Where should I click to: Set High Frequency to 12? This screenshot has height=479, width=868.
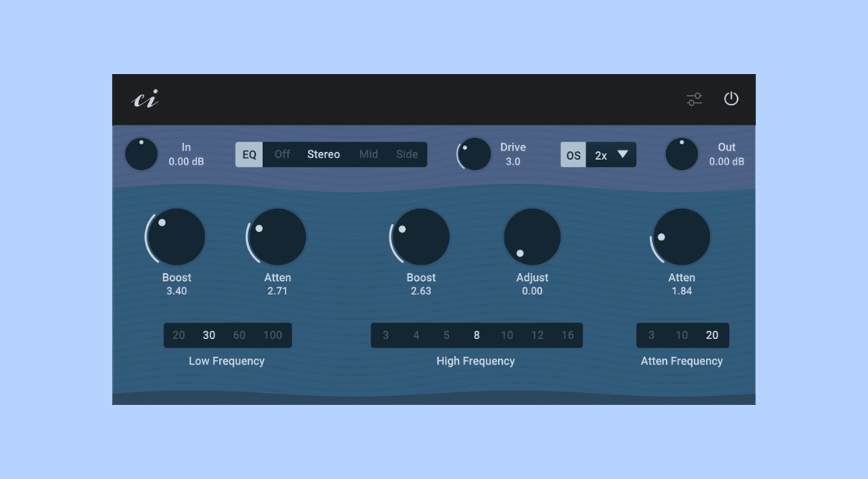(537, 335)
